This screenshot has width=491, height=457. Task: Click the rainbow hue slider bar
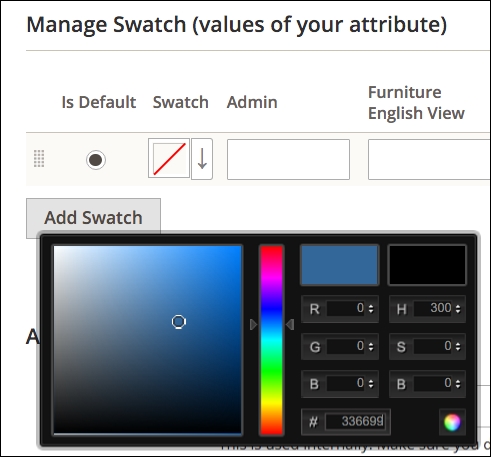(272, 340)
